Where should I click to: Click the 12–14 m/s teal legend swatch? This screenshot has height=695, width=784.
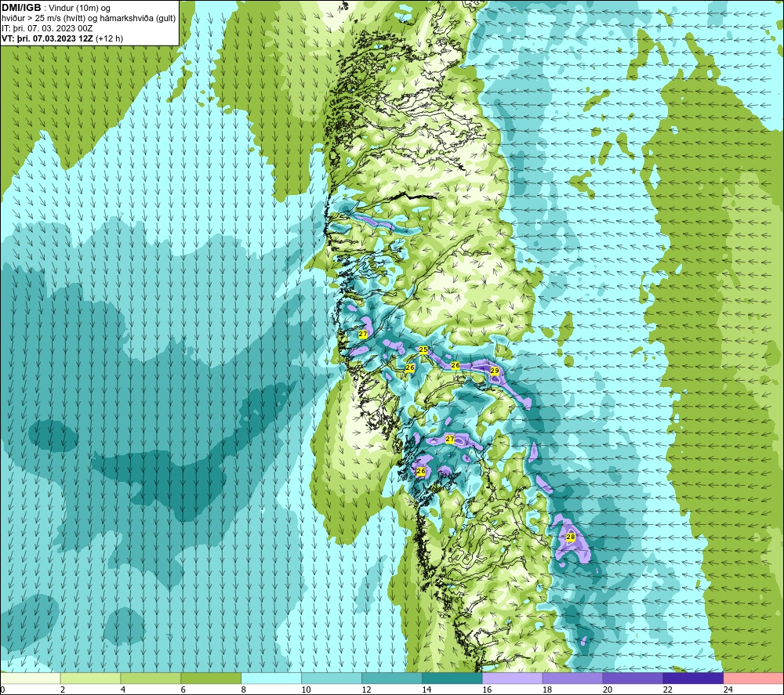(391, 678)
